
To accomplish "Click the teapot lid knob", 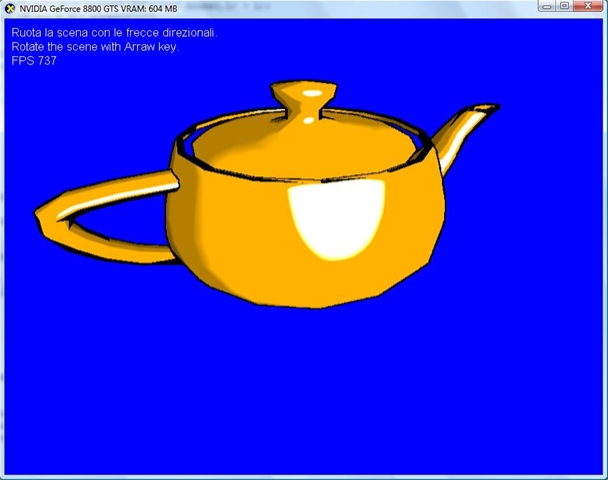I will tap(303, 101).
